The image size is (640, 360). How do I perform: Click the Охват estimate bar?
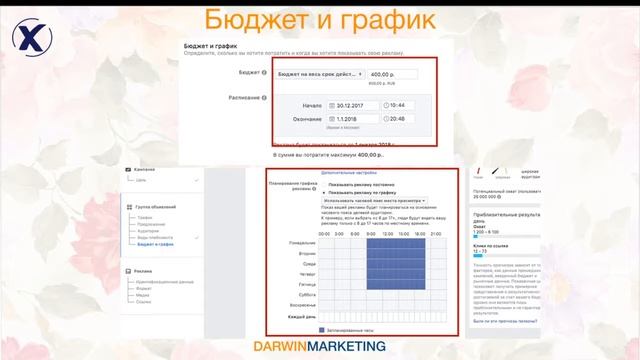pos(507,236)
